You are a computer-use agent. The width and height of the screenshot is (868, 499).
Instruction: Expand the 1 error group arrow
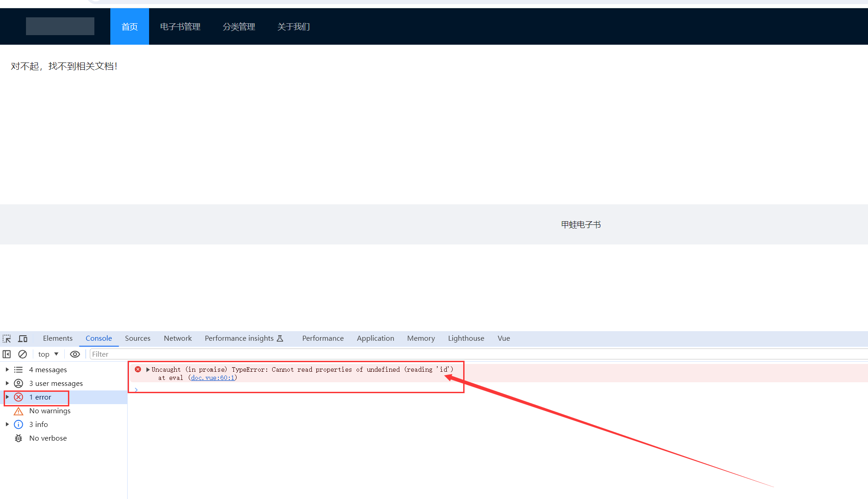tap(7, 397)
